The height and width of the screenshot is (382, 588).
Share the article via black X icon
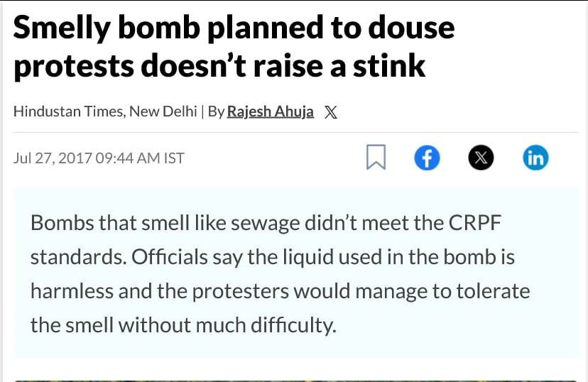coord(481,158)
